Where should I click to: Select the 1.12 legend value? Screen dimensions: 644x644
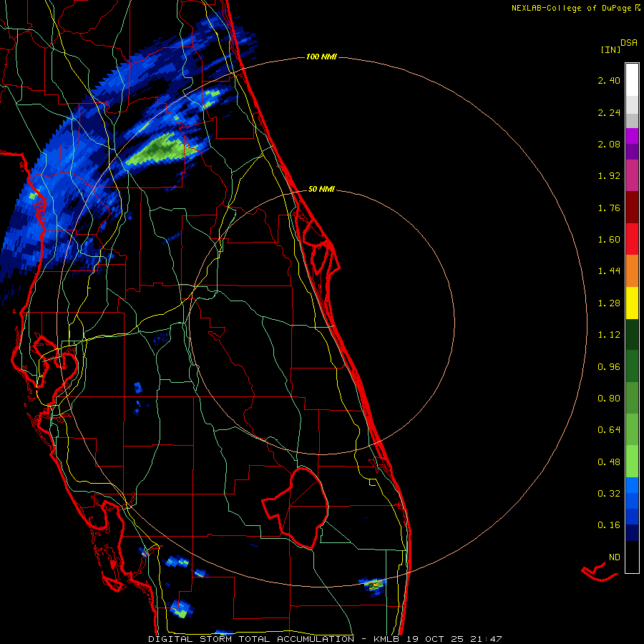609,335
